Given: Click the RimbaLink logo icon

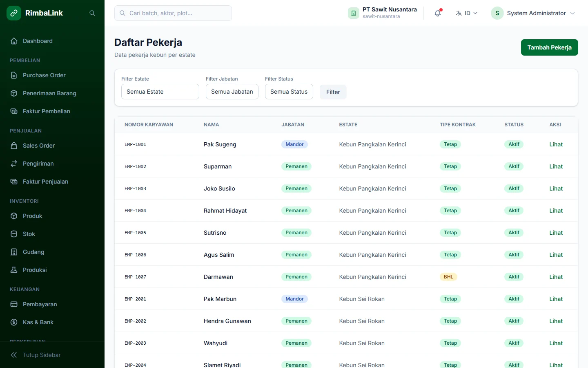Looking at the screenshot, I should tap(14, 13).
